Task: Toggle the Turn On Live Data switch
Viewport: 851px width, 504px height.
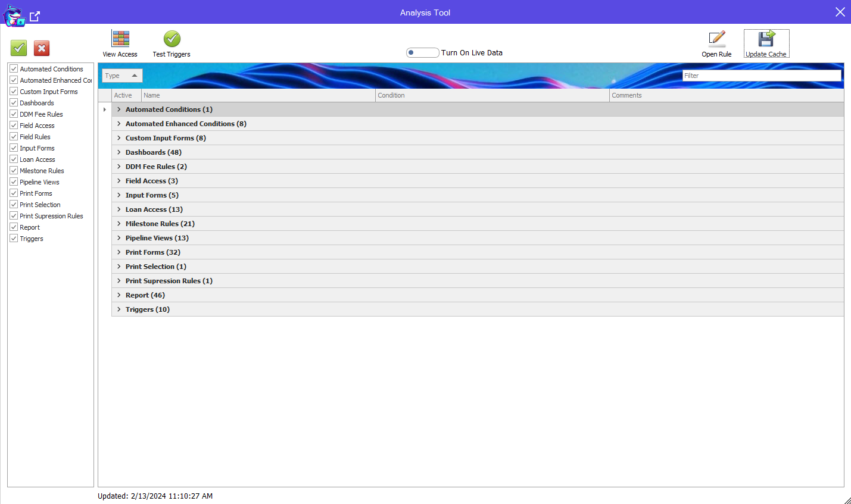Action: [422, 53]
